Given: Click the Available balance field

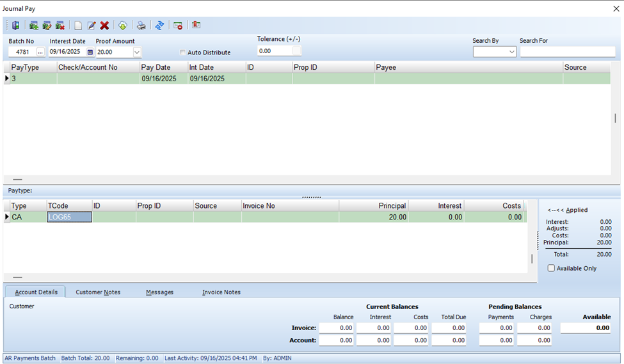Looking at the screenshot, I should point(586,328).
